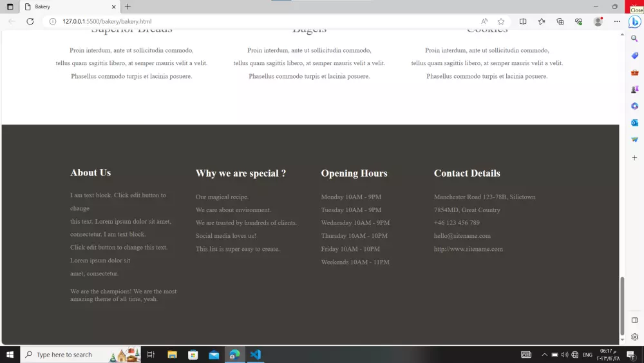The image size is (644, 363).
Task: Open sidebar settings gear
Action: (634, 337)
